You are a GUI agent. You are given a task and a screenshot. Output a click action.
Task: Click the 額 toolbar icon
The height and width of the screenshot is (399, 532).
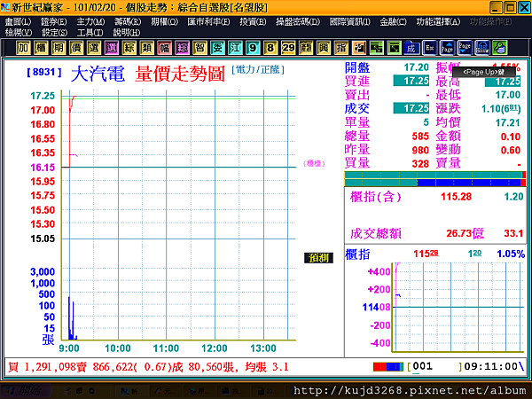tap(305, 48)
